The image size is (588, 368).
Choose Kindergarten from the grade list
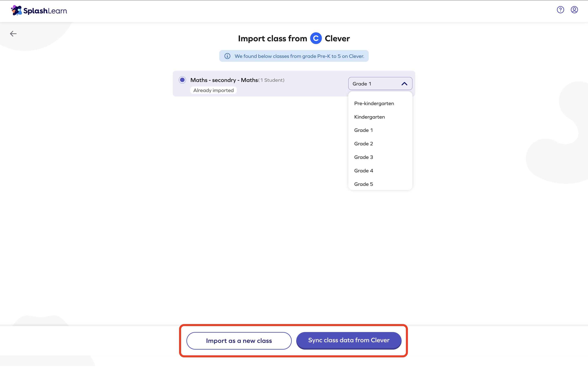click(369, 117)
